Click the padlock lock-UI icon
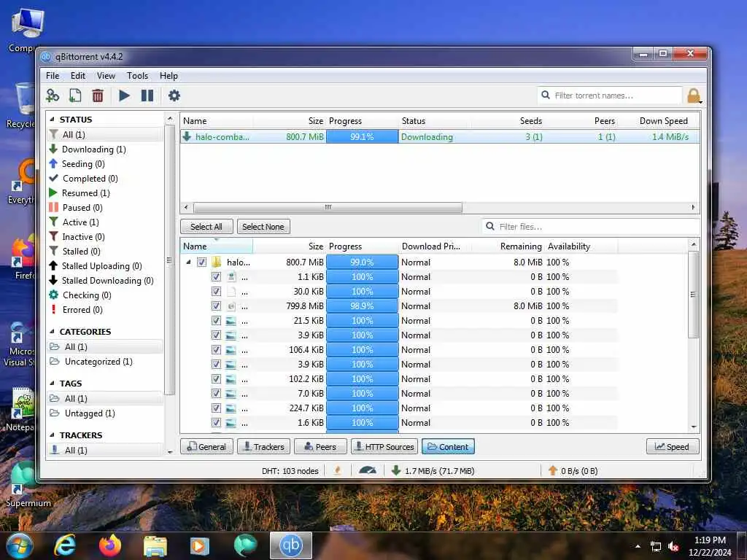Viewport: 747px width, 560px height. (x=694, y=96)
